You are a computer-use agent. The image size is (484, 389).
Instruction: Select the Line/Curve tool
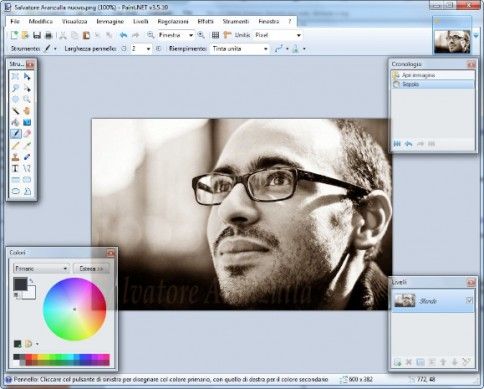(27, 168)
